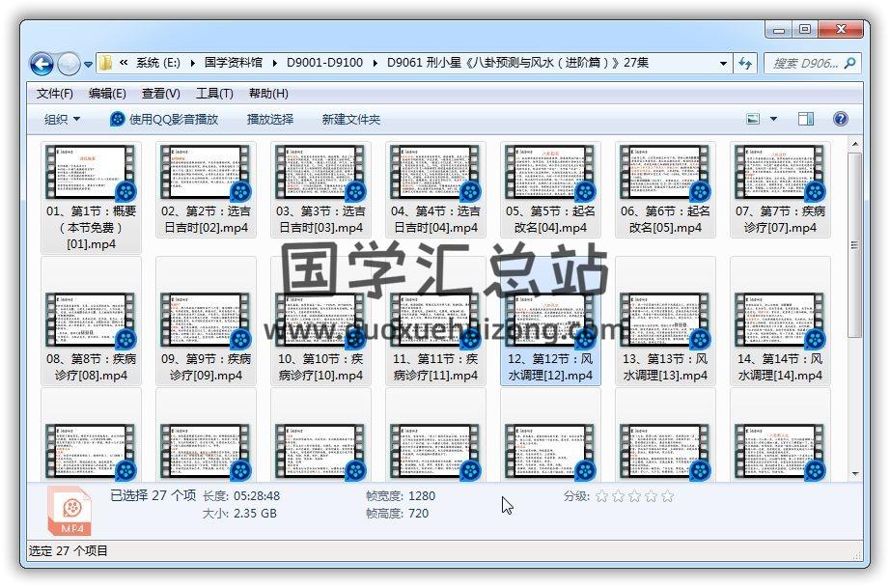Screen dimensions: 890x588
Task: Select the D9001-D9100 breadcrumb
Action: click(x=324, y=63)
